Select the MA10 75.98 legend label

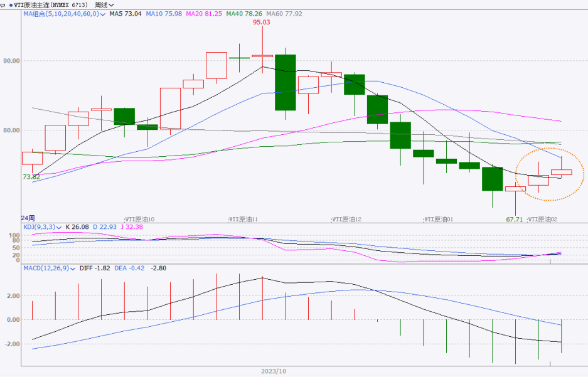[163, 13]
